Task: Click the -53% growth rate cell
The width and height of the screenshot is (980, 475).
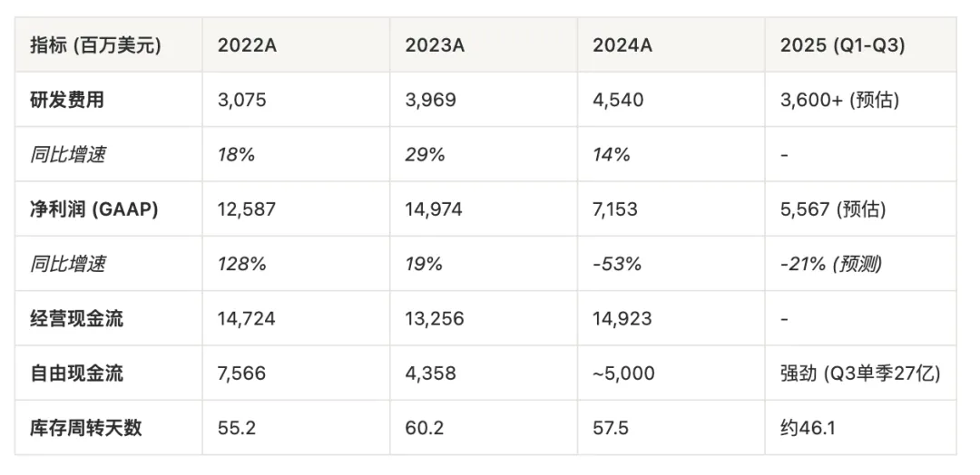Action: [617, 264]
